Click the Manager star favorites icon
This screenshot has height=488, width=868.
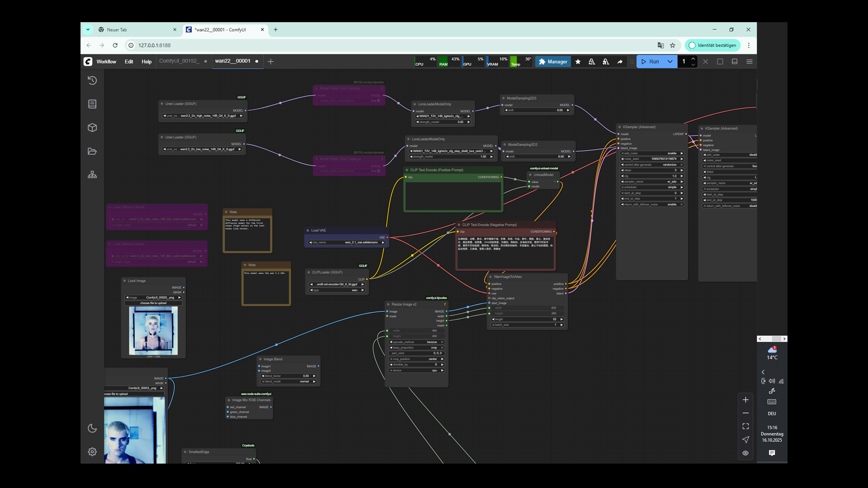[x=578, y=61]
